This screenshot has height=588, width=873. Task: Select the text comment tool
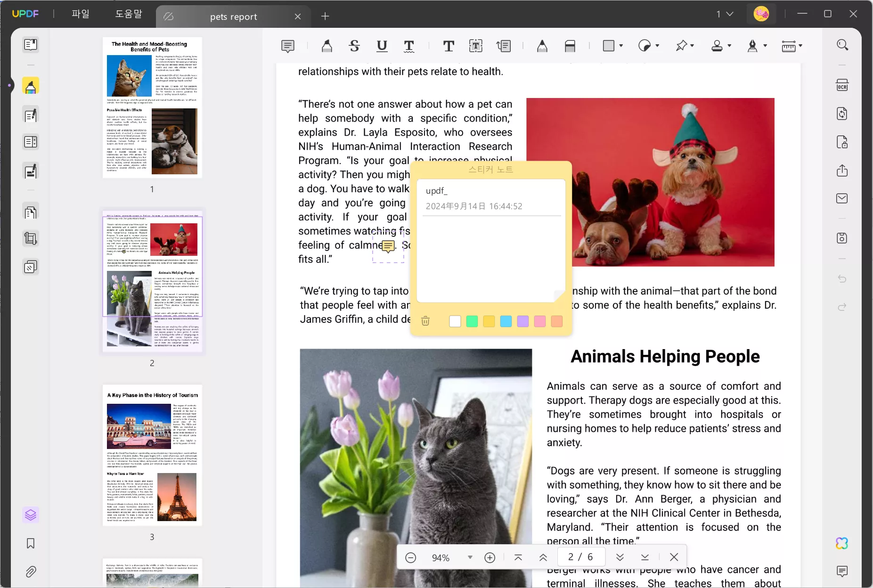coord(449,46)
